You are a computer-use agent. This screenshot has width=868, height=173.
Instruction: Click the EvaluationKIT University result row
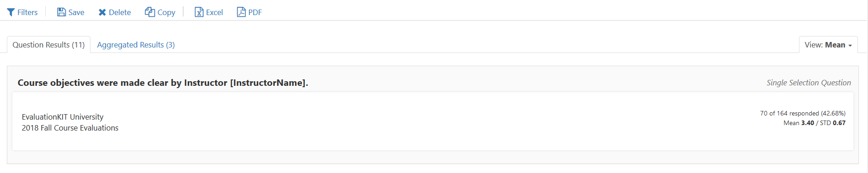433,121
